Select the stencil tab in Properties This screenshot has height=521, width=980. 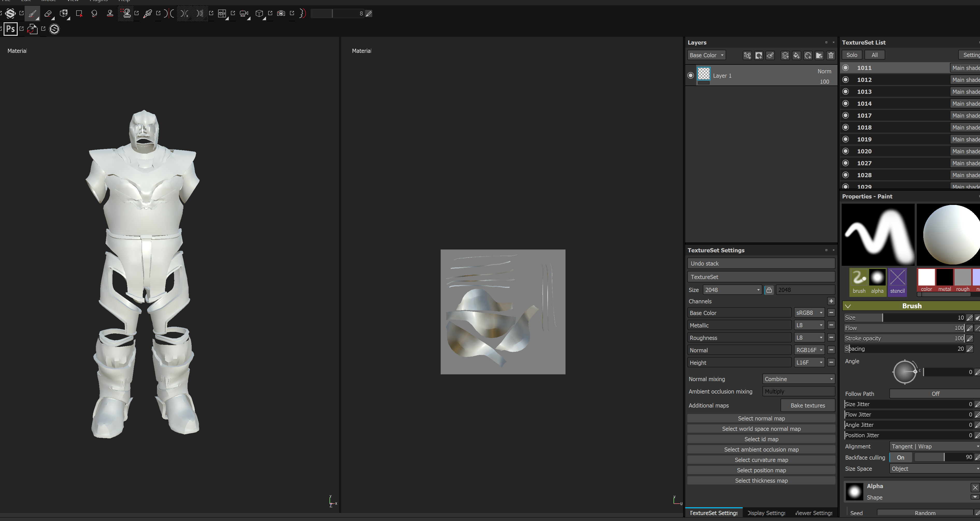point(897,282)
